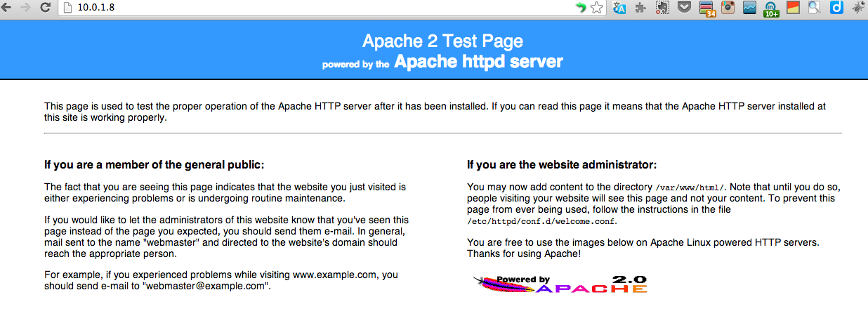Click heading 'If you are the website administrator:'
This screenshot has width=868, height=323.
tap(562, 165)
